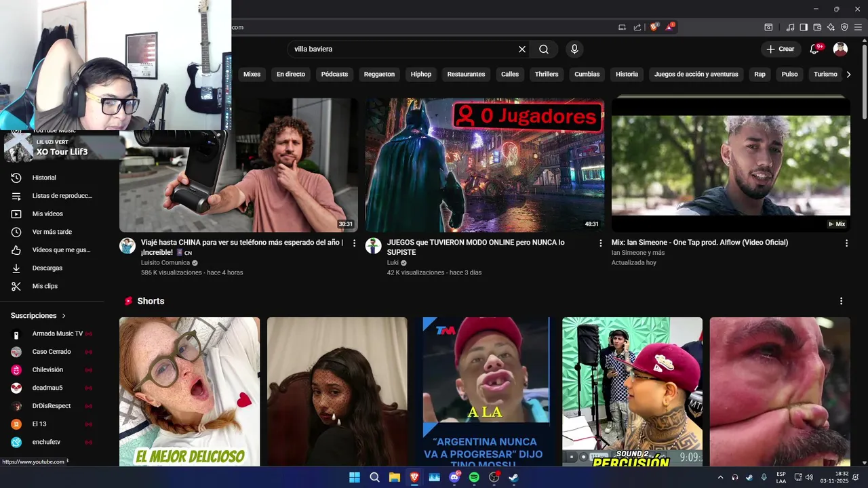Image resolution: width=868 pixels, height=488 pixels.
Task: Open DrDisRespect subscription
Action: pos(52,406)
